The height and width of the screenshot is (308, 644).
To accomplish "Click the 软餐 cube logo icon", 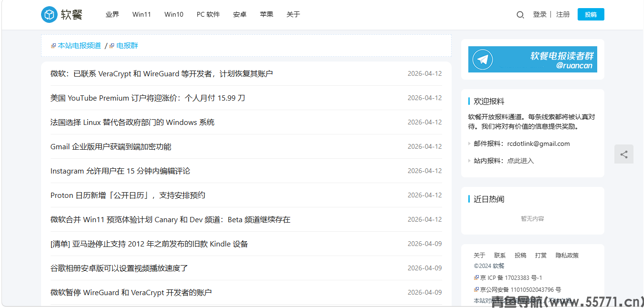I will click(49, 15).
